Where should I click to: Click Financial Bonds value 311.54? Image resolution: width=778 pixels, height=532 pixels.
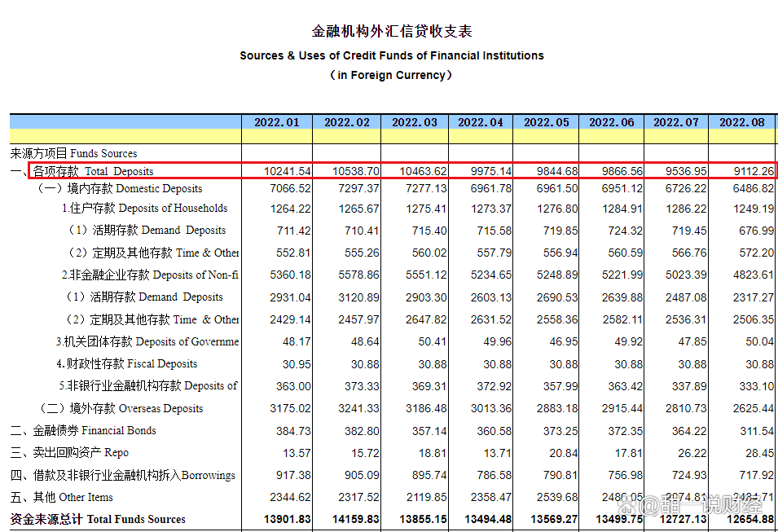757,431
